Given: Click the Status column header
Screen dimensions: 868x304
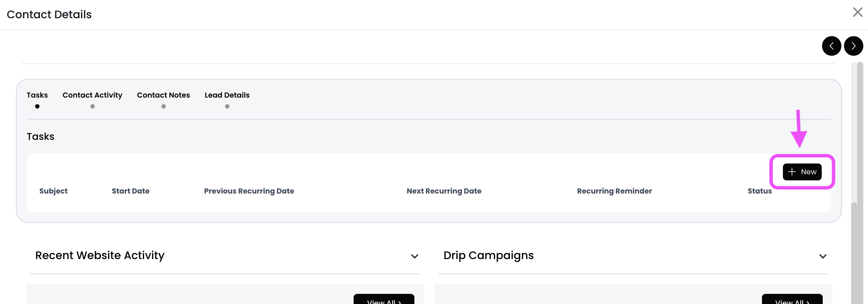Looking at the screenshot, I should pos(760,191).
